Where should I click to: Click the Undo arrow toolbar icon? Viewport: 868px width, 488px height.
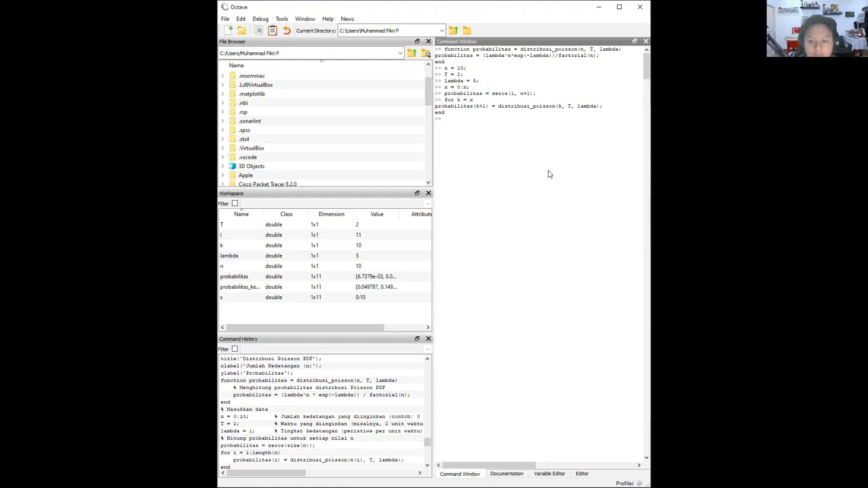pyautogui.click(x=286, y=30)
